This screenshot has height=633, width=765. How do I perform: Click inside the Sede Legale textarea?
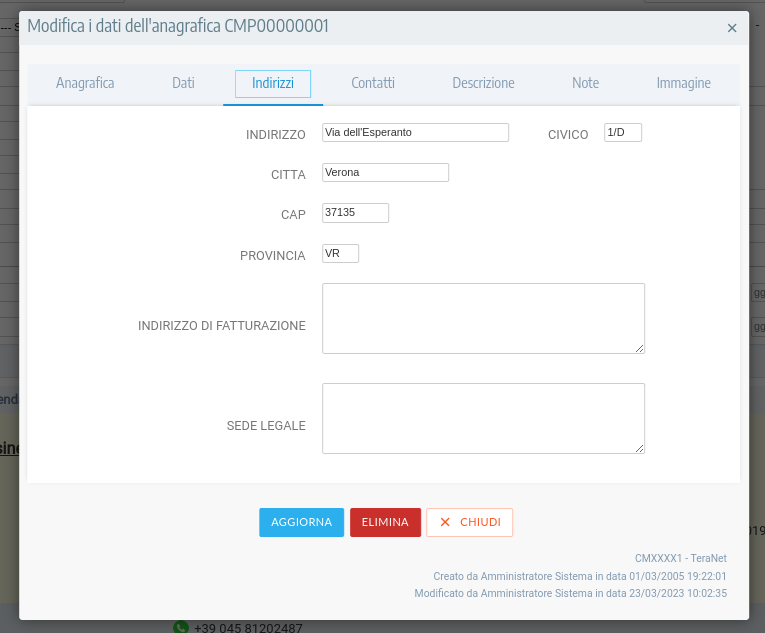click(x=483, y=418)
